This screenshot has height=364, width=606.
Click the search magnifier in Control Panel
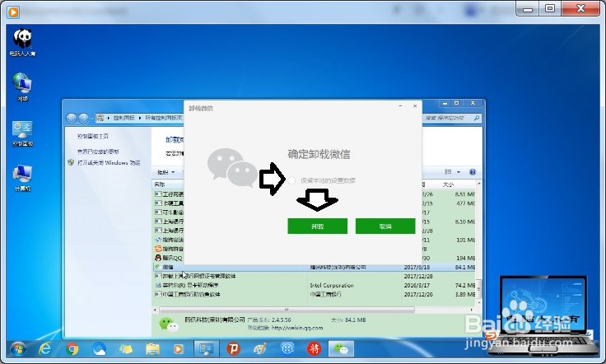tap(477, 118)
